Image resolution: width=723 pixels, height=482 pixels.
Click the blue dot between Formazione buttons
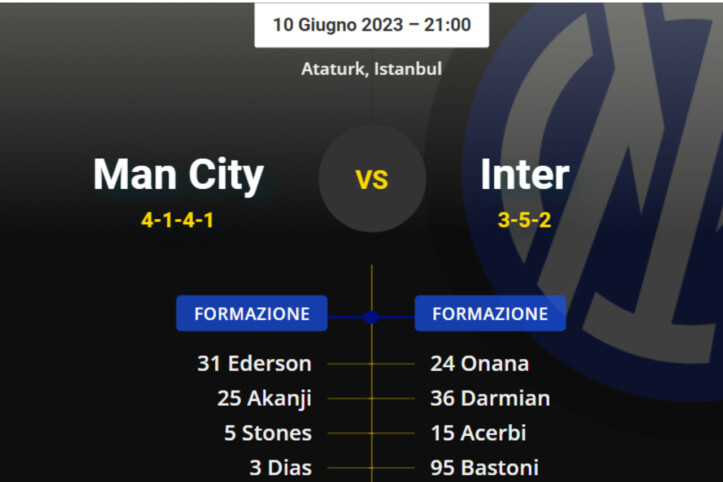pos(371,316)
